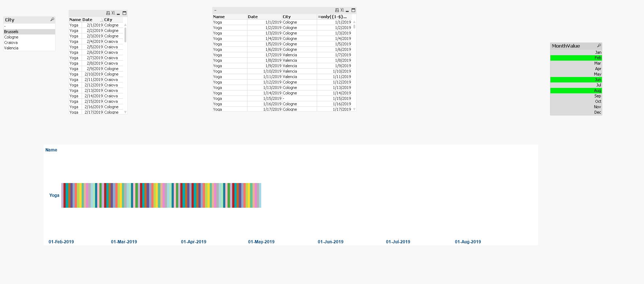This screenshot has height=284, width=644.
Task: Click the Yoga colored Gantt bar
Action: pos(161,195)
